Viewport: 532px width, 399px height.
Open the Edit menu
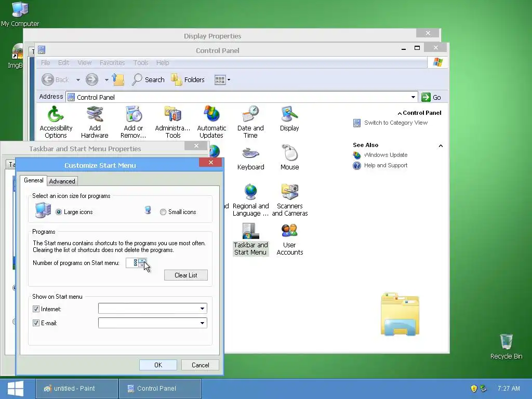point(63,63)
